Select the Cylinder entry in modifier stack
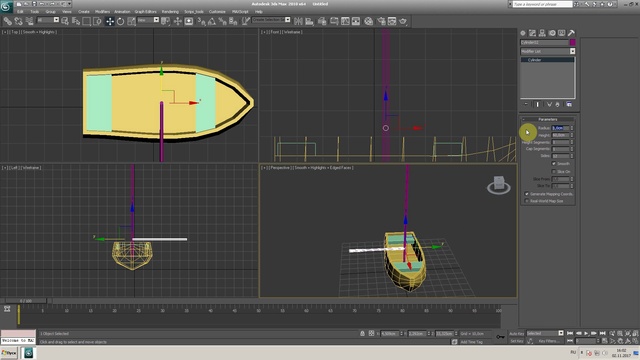 548,60
